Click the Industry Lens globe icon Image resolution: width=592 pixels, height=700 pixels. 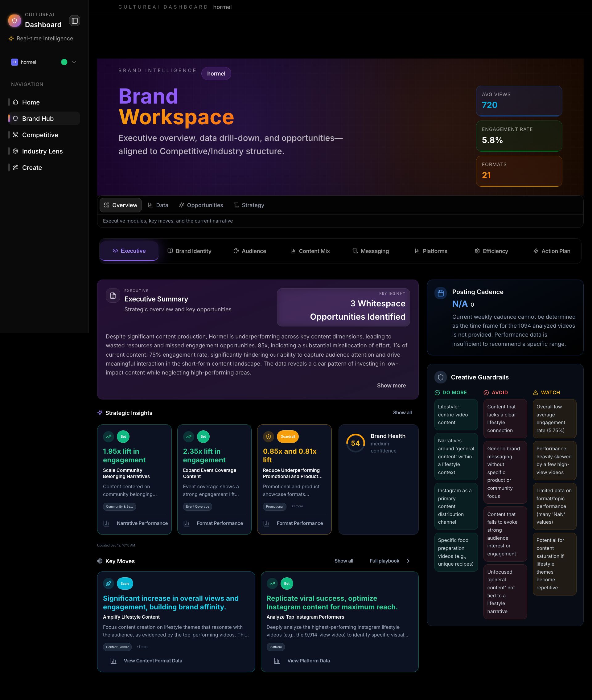pos(15,151)
